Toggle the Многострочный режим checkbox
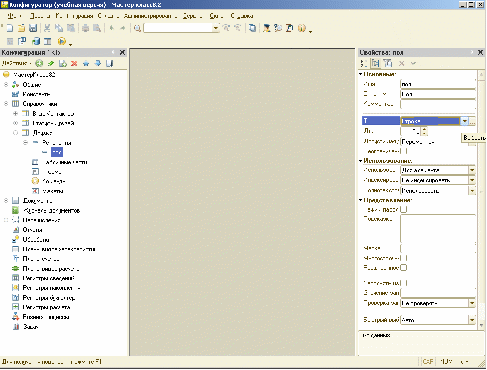487x370 pixels. [x=404, y=258]
